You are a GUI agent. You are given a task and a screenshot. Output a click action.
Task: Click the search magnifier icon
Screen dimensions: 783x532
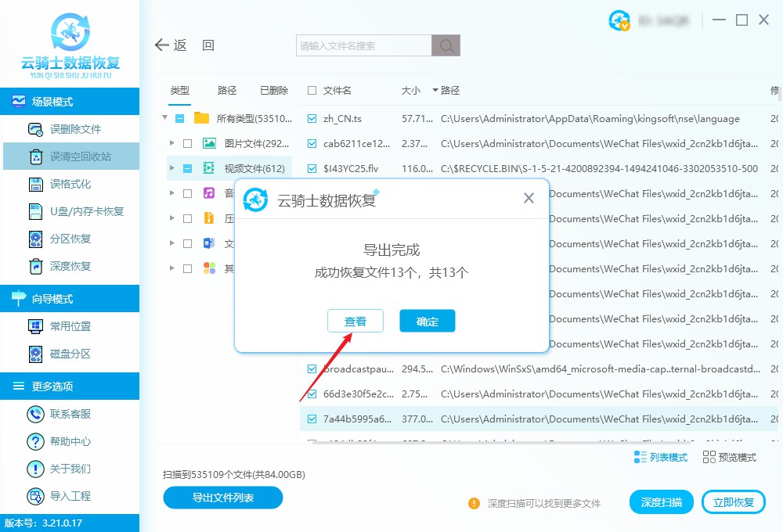coord(446,45)
